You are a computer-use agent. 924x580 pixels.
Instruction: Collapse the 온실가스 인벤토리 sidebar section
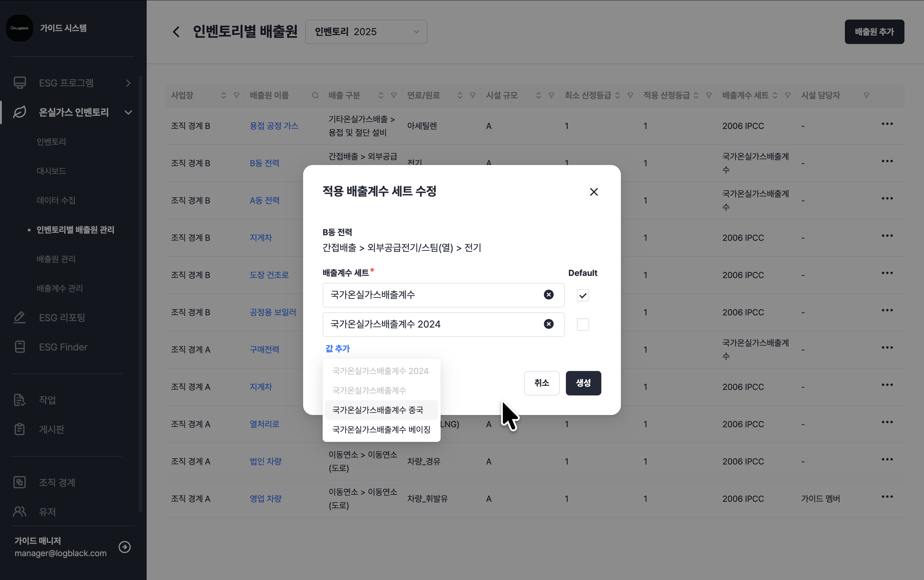(x=128, y=112)
